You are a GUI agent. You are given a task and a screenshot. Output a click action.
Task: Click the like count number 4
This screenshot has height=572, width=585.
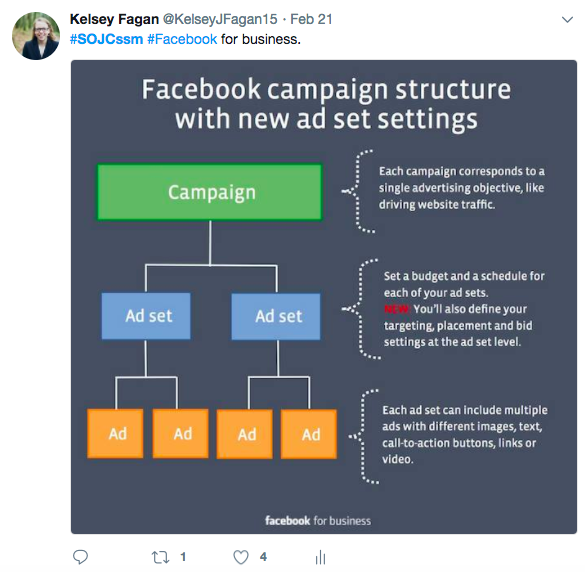pos(263,557)
